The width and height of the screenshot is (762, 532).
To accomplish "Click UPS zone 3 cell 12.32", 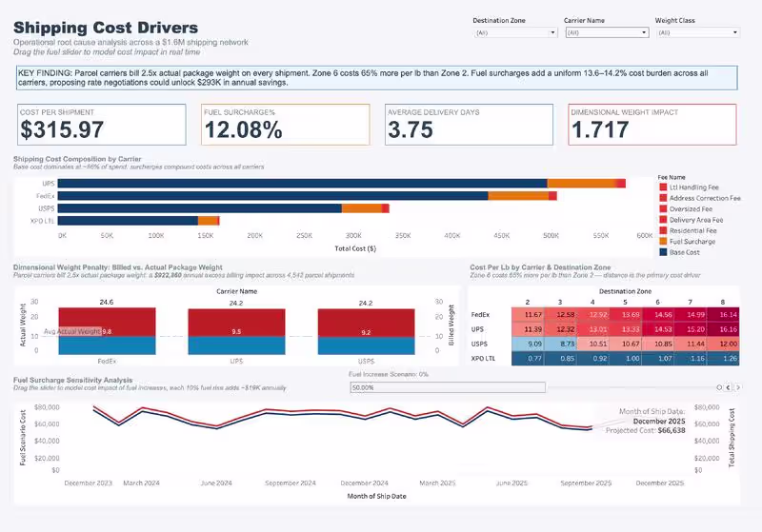I will (x=560, y=329).
